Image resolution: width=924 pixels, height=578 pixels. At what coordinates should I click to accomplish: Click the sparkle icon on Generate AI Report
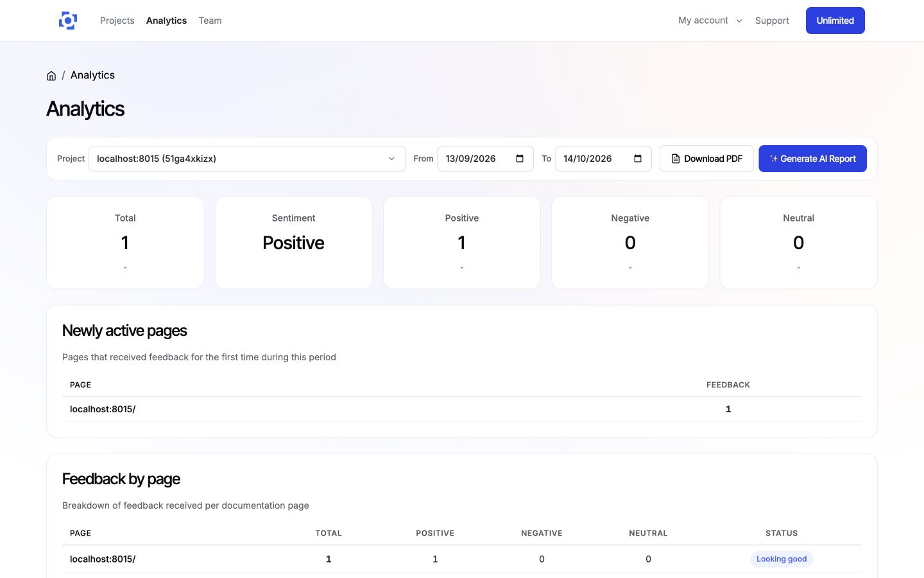coord(774,159)
